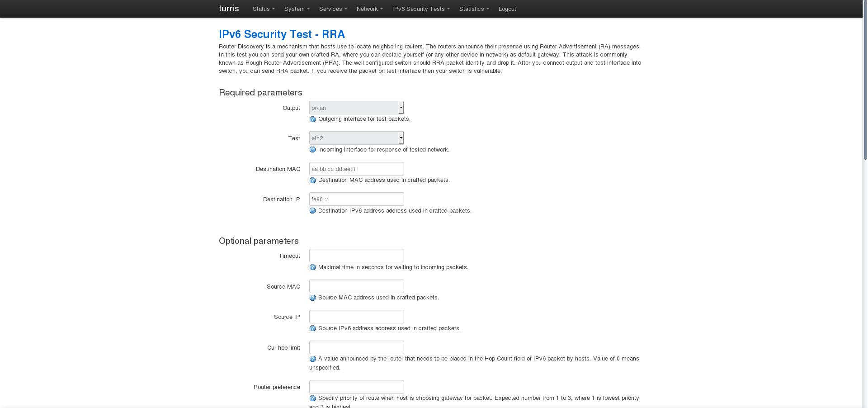Click help icon under Destination MAC field

(x=312, y=180)
